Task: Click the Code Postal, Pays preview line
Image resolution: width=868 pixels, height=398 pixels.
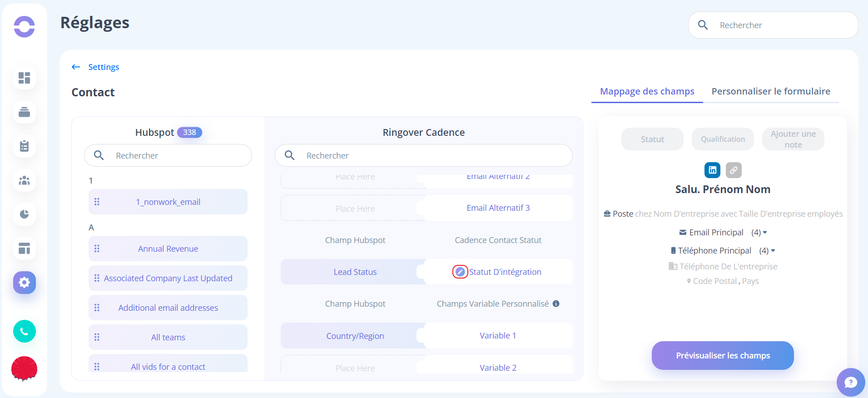Action: coord(723,281)
